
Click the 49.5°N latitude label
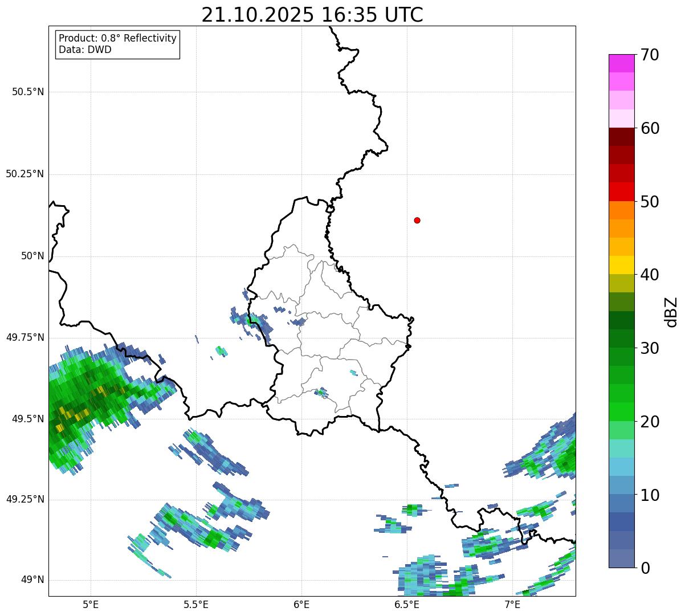click(28, 419)
